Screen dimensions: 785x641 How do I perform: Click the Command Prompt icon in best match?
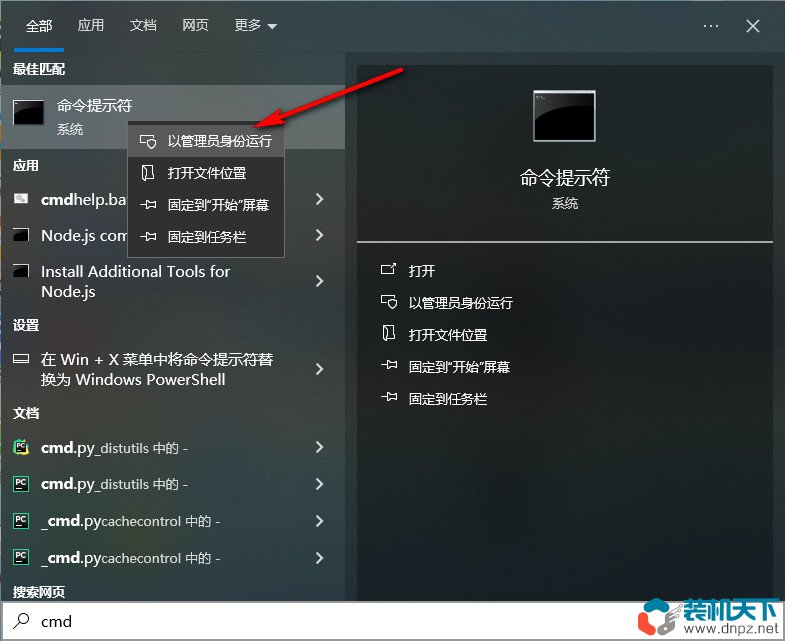click(x=28, y=113)
